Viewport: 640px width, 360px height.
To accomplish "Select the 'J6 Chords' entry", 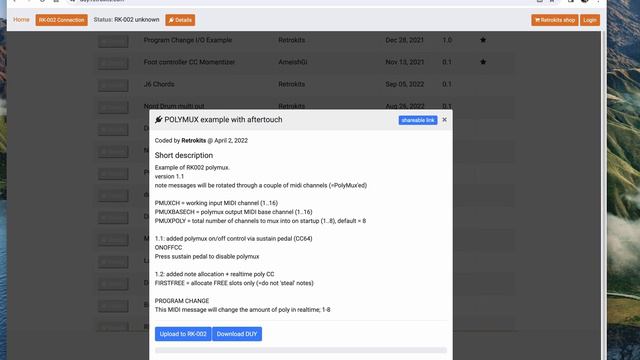I will (x=159, y=84).
